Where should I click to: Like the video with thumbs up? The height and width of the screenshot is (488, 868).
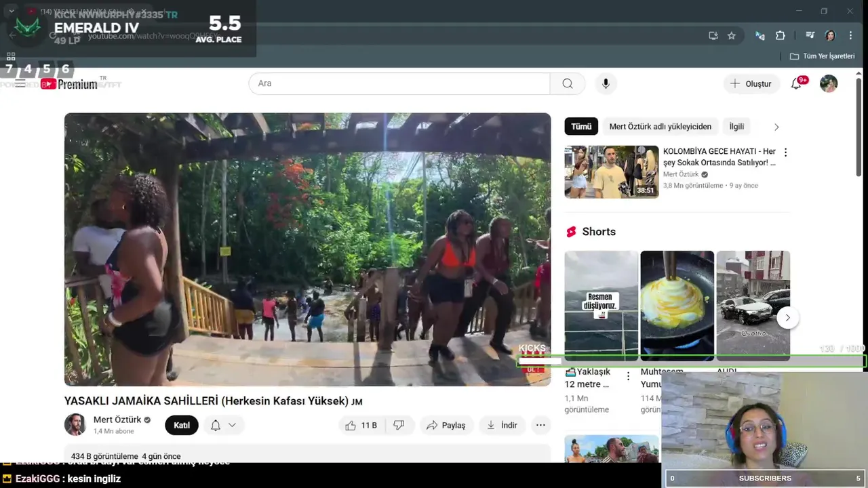tap(361, 425)
